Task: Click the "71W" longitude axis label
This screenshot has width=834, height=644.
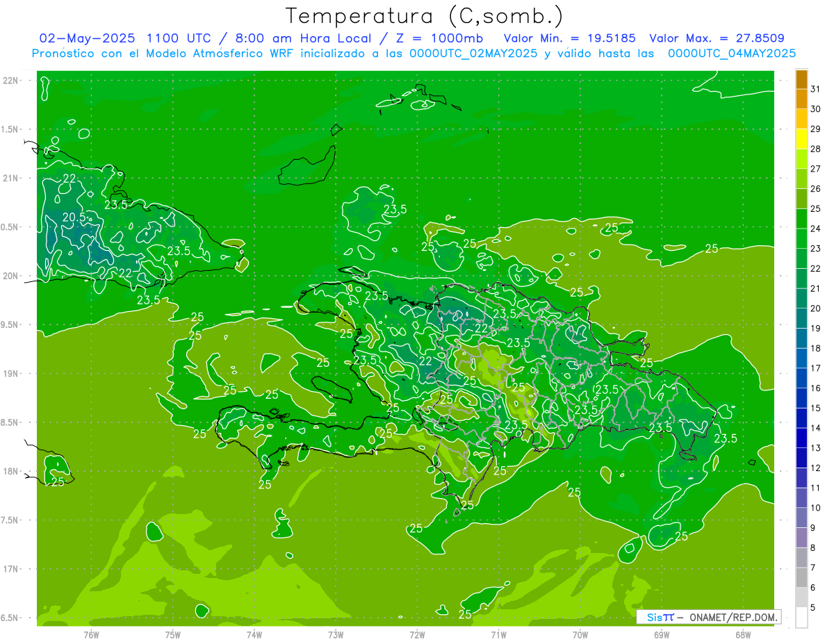Action: coord(498,634)
